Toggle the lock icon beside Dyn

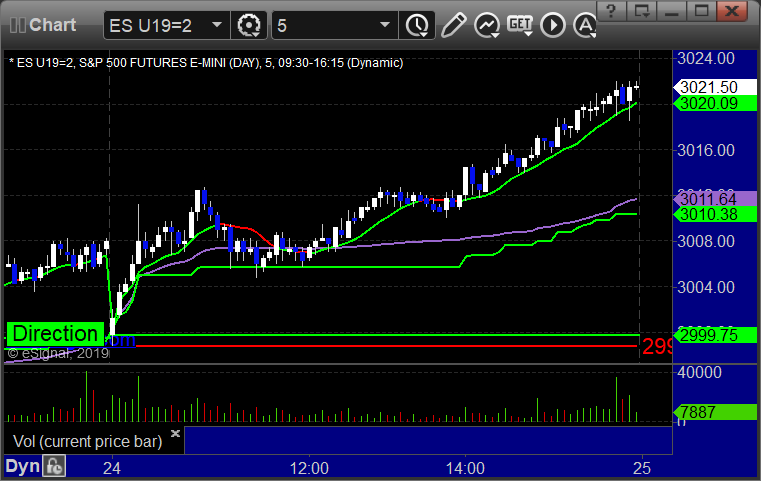coord(54,466)
